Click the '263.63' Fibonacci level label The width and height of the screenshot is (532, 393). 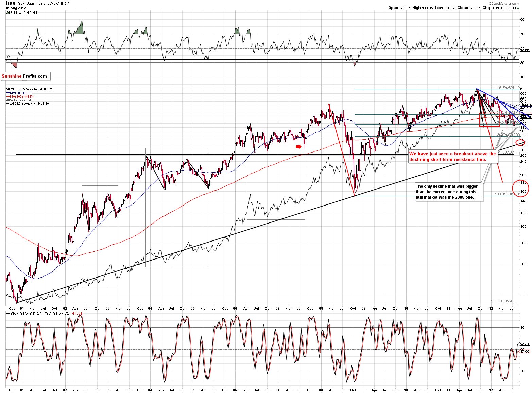click(x=508, y=153)
